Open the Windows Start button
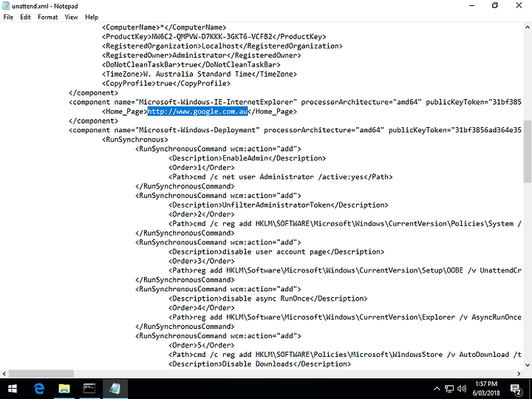 13,389
